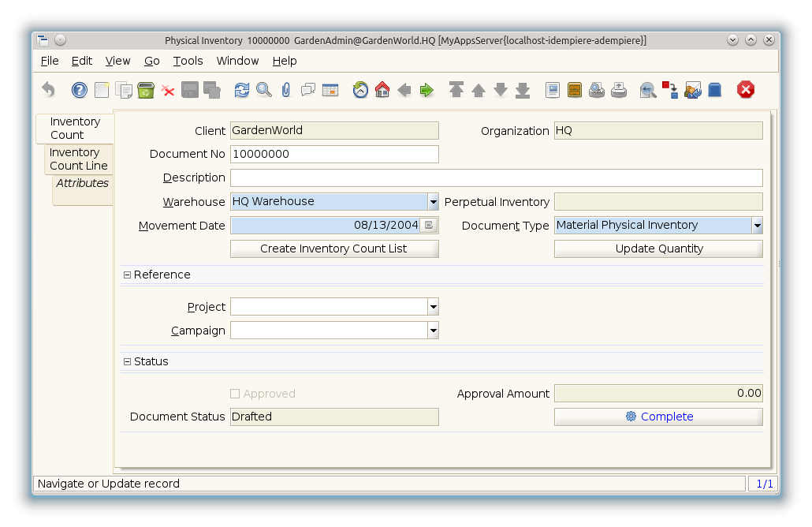The image size is (812, 527).
Task: Go to next record green arrow
Action: tap(426, 90)
